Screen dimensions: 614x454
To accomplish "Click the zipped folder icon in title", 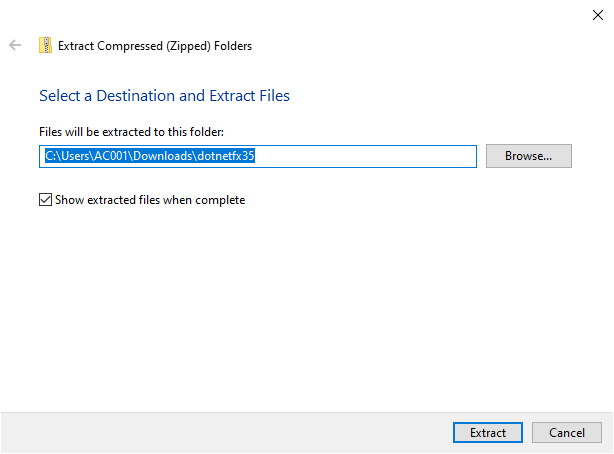I will (45, 45).
